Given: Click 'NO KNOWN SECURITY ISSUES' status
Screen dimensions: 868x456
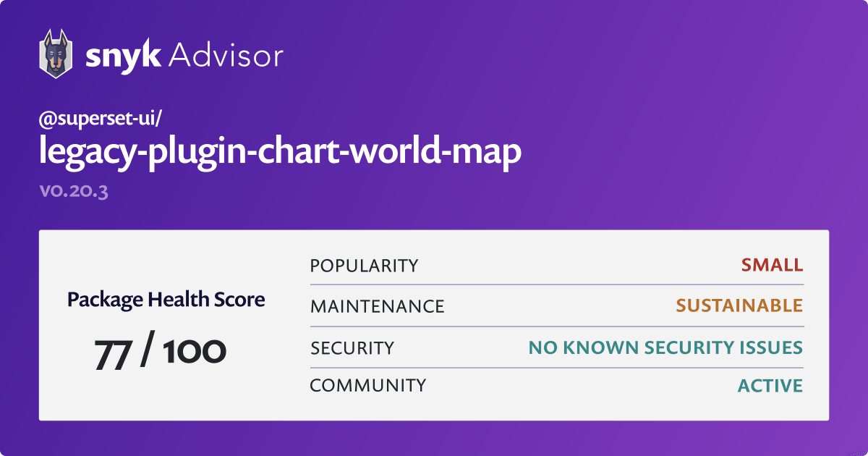Looking at the screenshot, I should (665, 348).
